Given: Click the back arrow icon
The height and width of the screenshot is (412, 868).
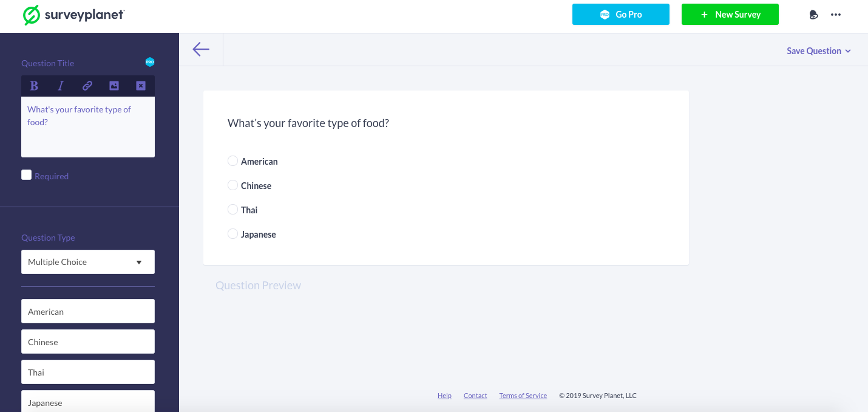Looking at the screenshot, I should [201, 49].
